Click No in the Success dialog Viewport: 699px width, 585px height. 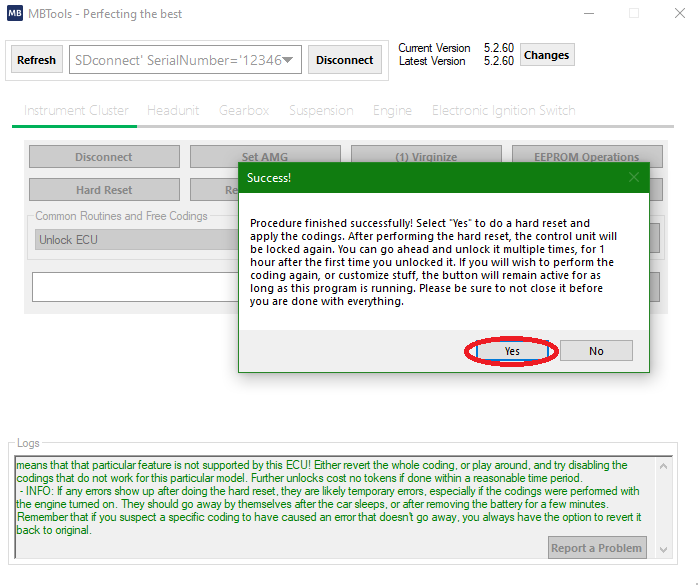pyautogui.click(x=596, y=351)
